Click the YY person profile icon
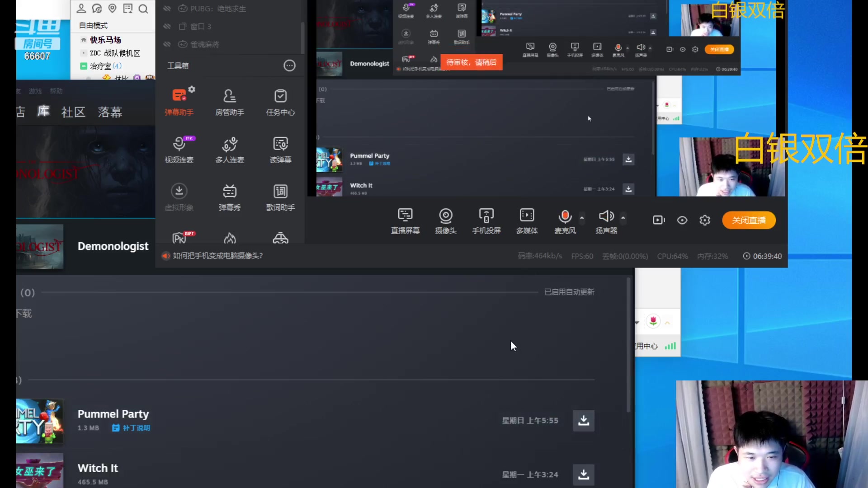This screenshot has width=868, height=488. coord(81,9)
